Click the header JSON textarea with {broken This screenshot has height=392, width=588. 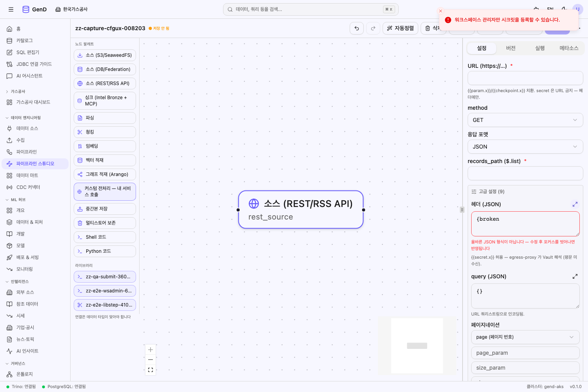[525, 224]
